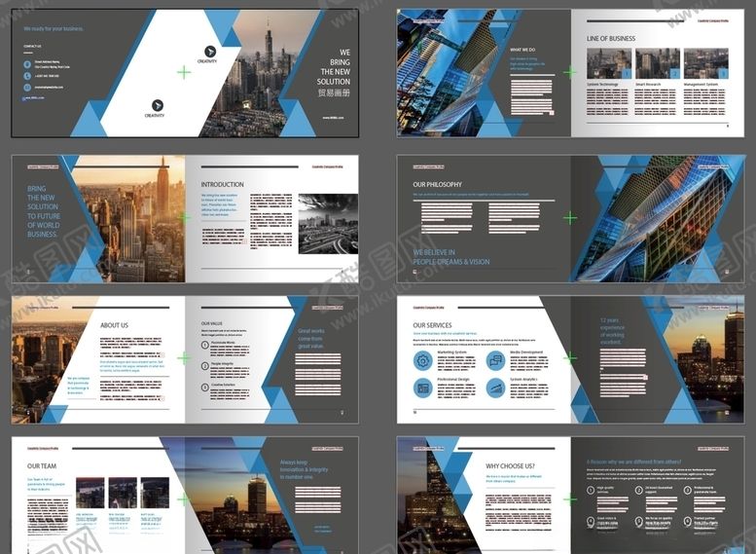Click the upper CREATIVITY logo icon on the cover
This screenshot has height=554, width=756.
pos(210,51)
